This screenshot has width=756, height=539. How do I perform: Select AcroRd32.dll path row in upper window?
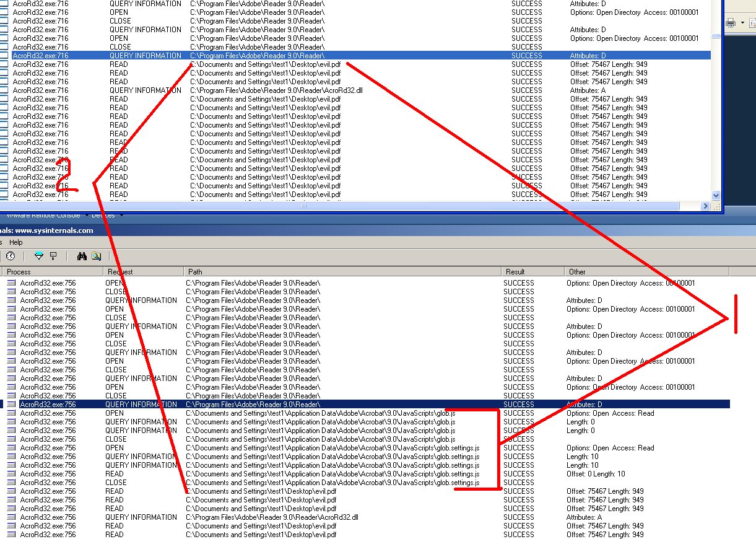point(355,90)
